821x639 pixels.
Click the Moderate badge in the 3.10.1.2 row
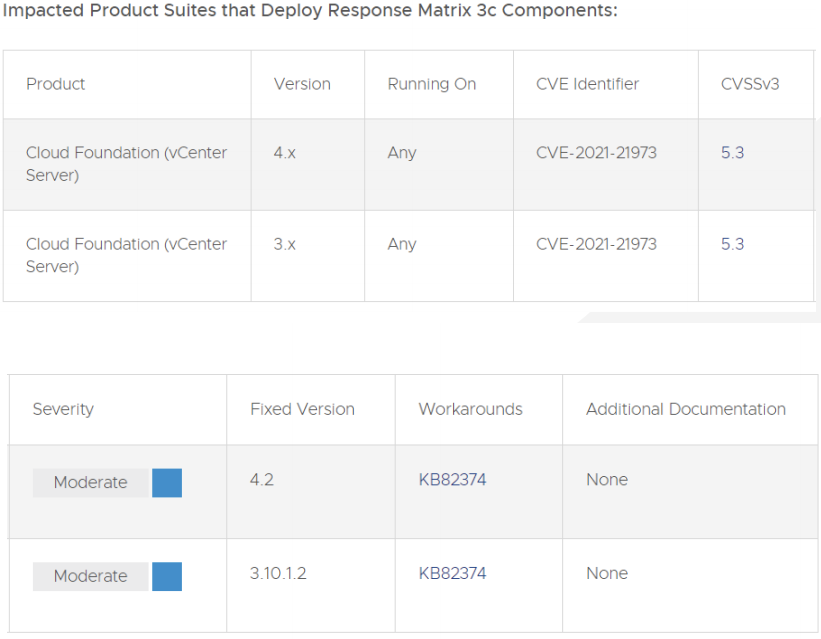[91, 576]
